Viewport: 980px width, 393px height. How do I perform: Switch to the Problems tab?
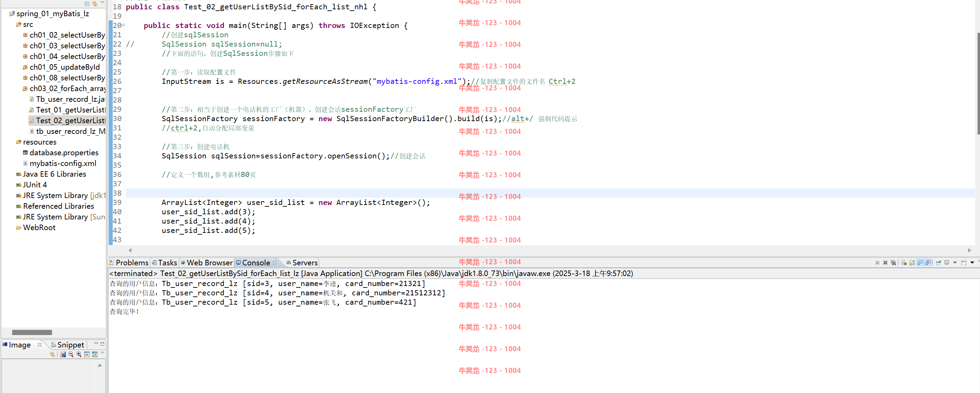point(129,262)
